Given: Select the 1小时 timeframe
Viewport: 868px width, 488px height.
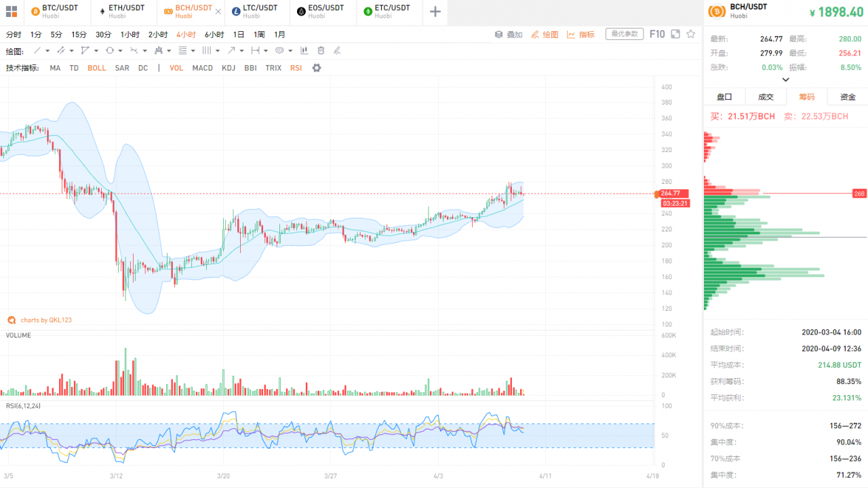Looking at the screenshot, I should point(130,35).
